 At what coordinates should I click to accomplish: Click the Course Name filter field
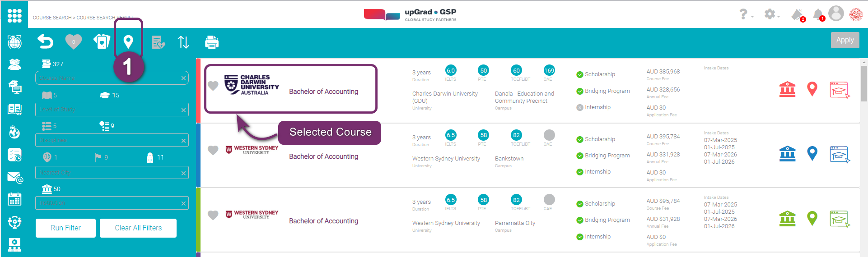pos(108,78)
